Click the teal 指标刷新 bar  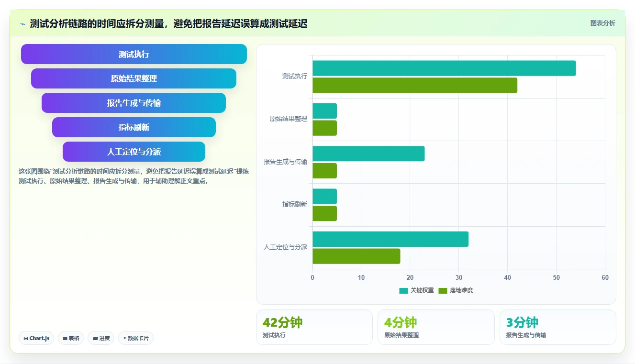tap(325, 196)
